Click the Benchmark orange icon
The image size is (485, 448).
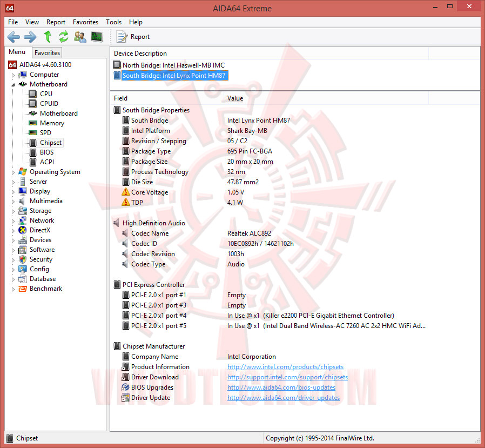[23, 289]
